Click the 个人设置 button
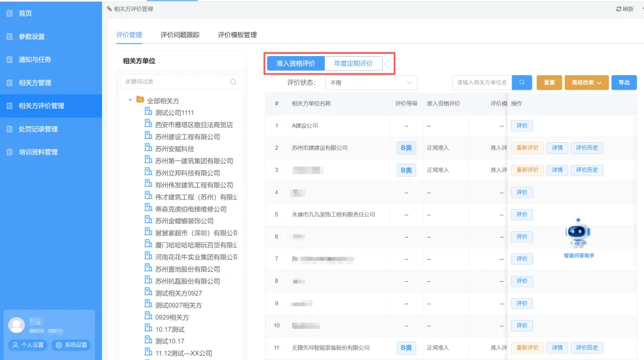Screen dimensions: 644x360 tap(27, 345)
